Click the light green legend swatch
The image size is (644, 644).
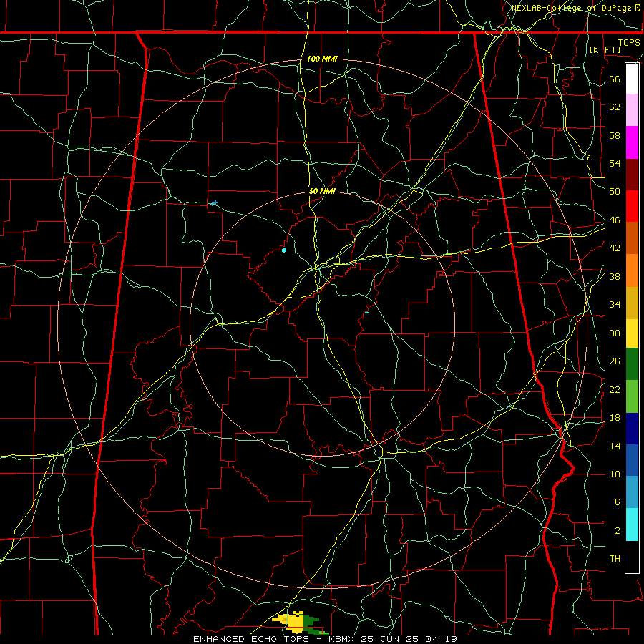(632, 396)
